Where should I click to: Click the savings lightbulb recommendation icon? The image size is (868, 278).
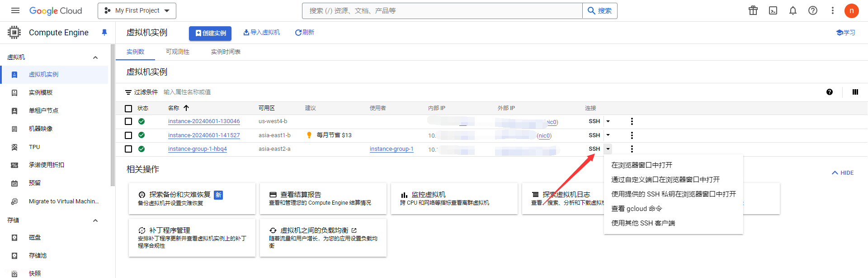(309, 135)
